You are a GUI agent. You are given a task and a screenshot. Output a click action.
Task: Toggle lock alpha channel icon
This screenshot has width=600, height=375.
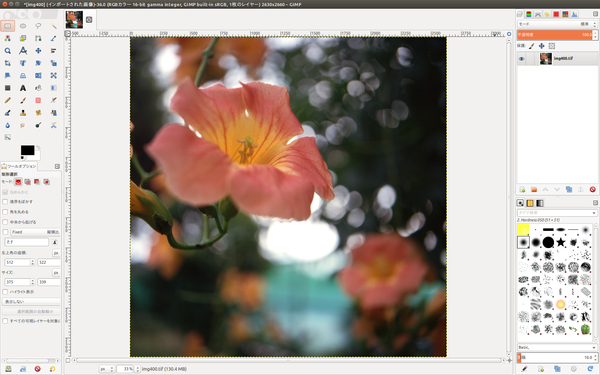pos(551,46)
